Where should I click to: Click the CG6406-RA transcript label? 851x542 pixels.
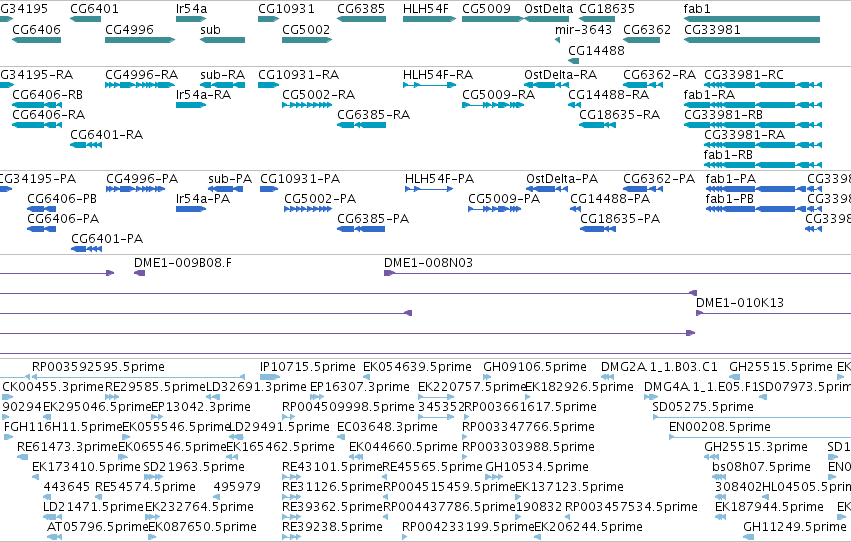point(48,115)
